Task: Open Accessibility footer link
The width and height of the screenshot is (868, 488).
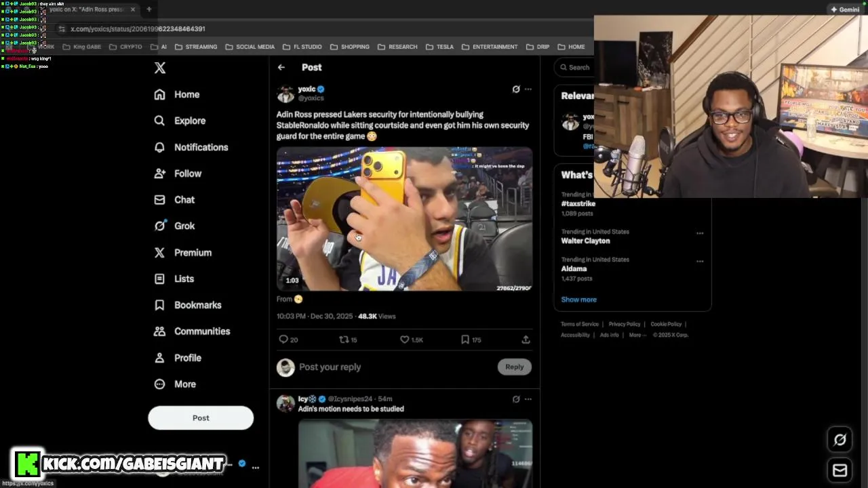Action: [x=575, y=335]
